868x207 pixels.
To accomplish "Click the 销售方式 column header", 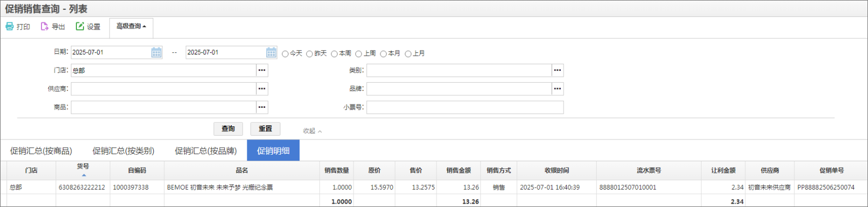I will [499, 171].
